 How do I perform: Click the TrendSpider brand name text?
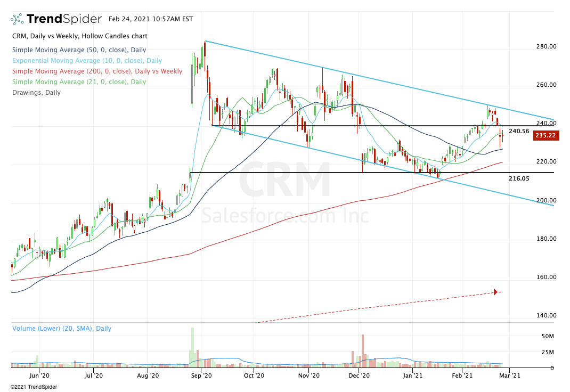tap(64, 19)
